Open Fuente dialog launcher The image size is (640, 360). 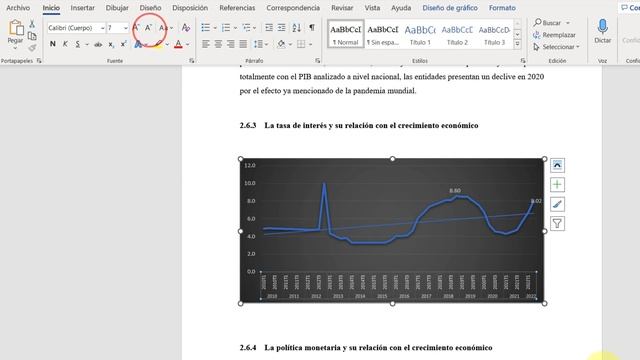tap(191, 61)
